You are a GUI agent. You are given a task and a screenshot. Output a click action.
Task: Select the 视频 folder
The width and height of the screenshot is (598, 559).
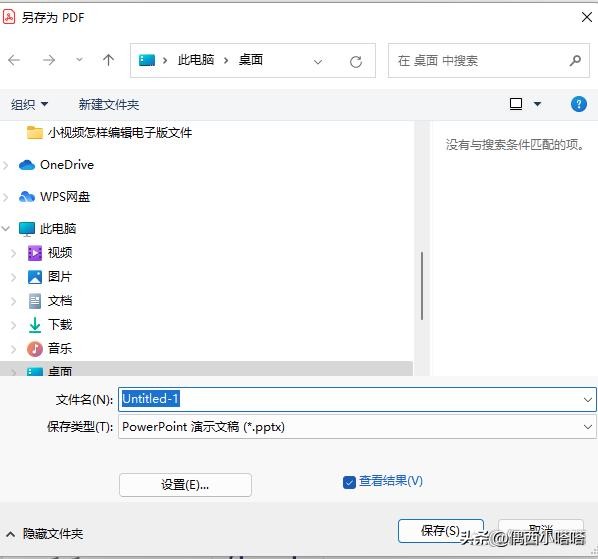click(50, 253)
